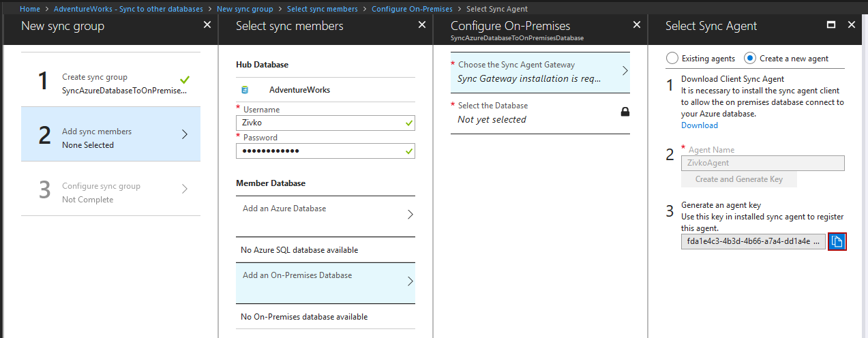Navigate to Select sync members breadcrumb
The width and height of the screenshot is (868, 338).
[322, 9]
